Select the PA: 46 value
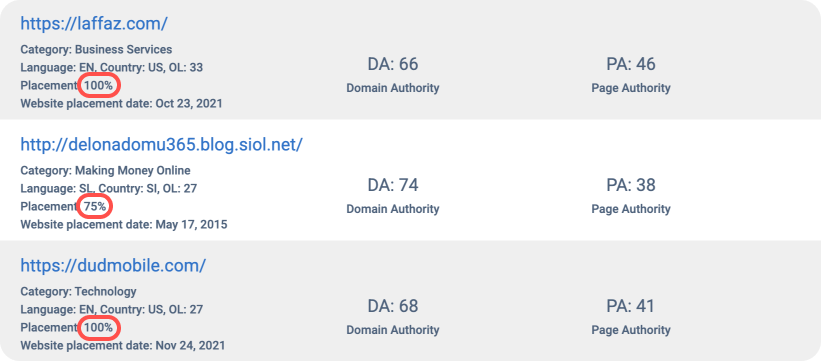Screen dimensions: 821x361 tap(631, 64)
